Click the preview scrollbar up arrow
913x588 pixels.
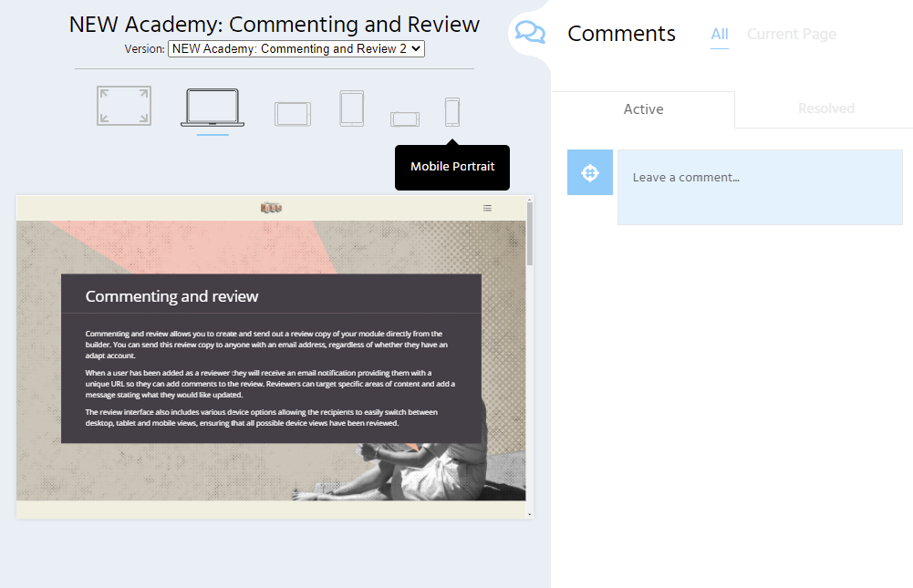point(531,201)
